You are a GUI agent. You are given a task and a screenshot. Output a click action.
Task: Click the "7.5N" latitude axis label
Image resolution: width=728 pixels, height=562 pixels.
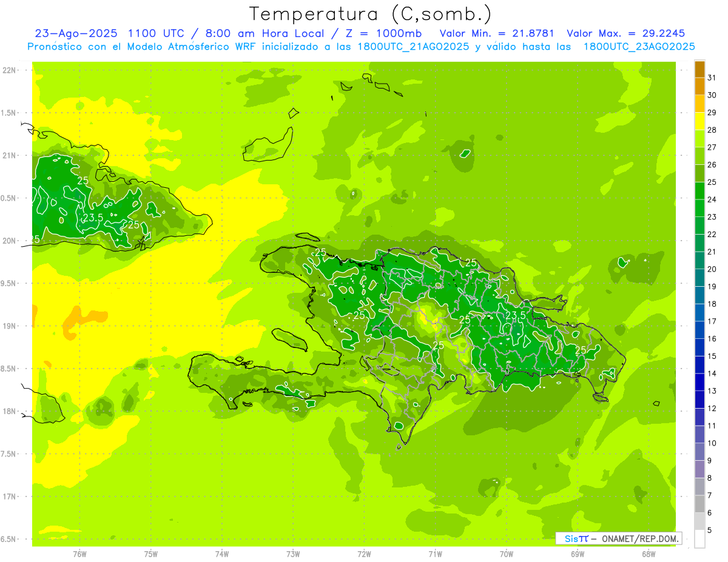click(9, 454)
